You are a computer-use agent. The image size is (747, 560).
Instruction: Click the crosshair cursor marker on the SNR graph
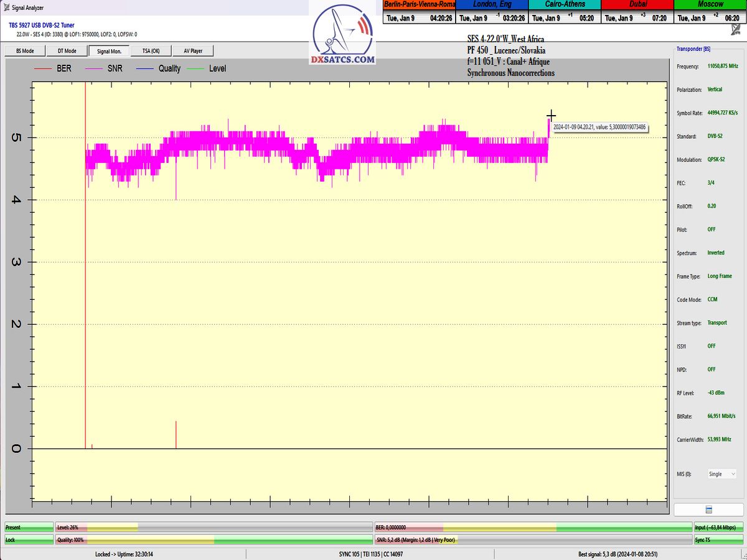(551, 115)
